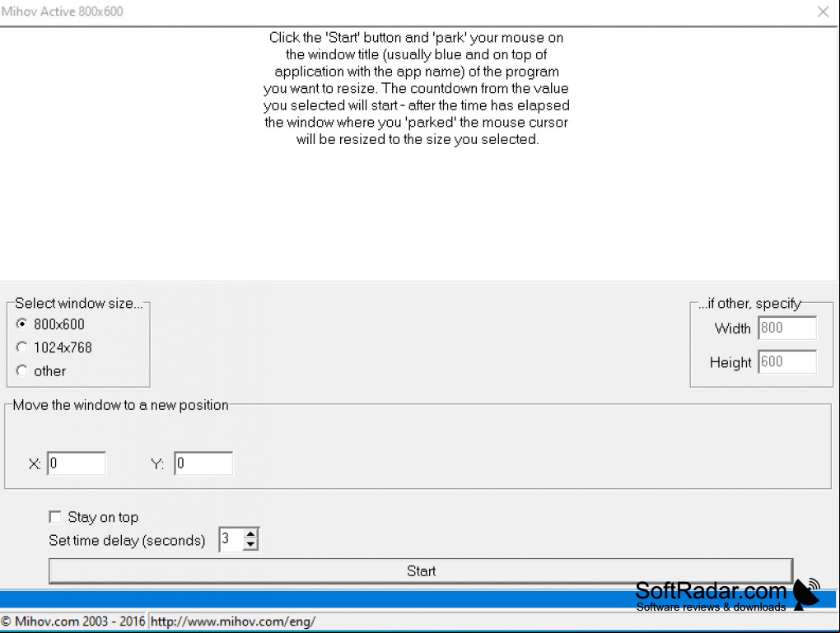Click the Height input field
840x633 pixels.
click(787, 362)
